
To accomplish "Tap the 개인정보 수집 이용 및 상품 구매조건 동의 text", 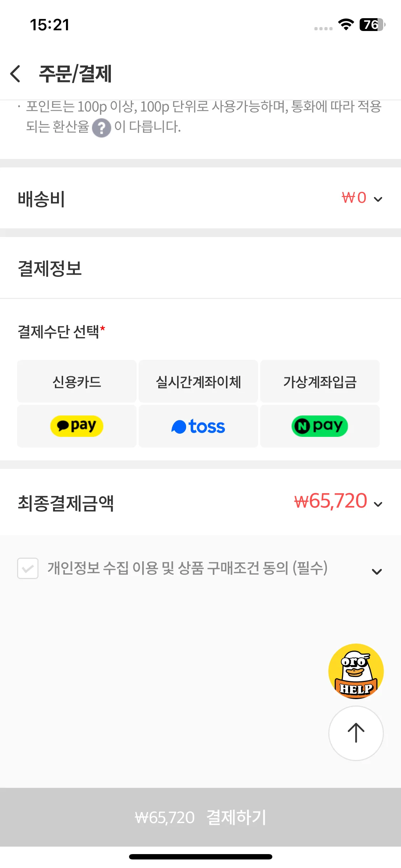I will click(x=187, y=568).
